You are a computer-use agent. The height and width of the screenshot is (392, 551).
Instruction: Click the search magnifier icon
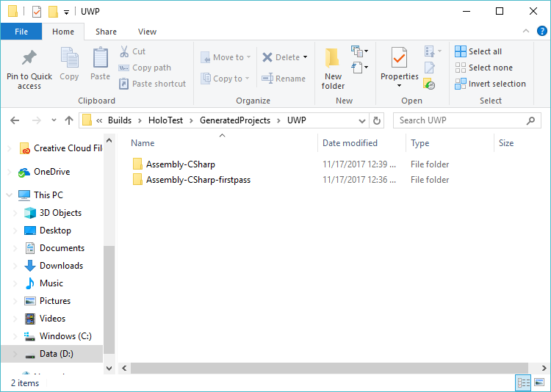tap(530, 120)
